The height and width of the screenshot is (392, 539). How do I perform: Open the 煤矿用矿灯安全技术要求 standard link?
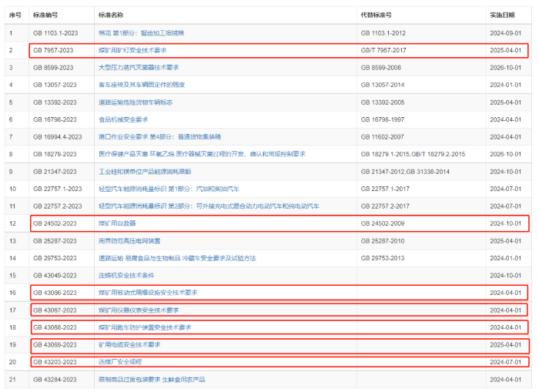click(132, 50)
